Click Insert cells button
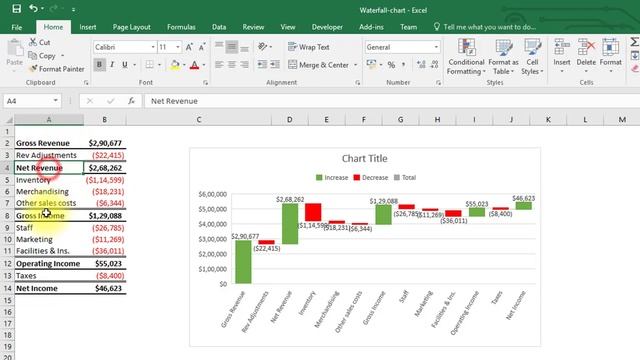 point(562,56)
